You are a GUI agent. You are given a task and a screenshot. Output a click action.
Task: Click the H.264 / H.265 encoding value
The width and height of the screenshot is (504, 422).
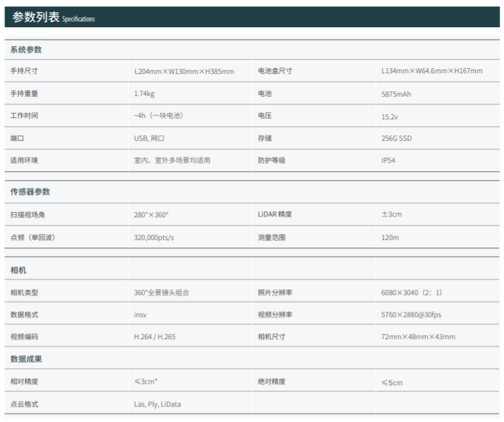coord(154,337)
